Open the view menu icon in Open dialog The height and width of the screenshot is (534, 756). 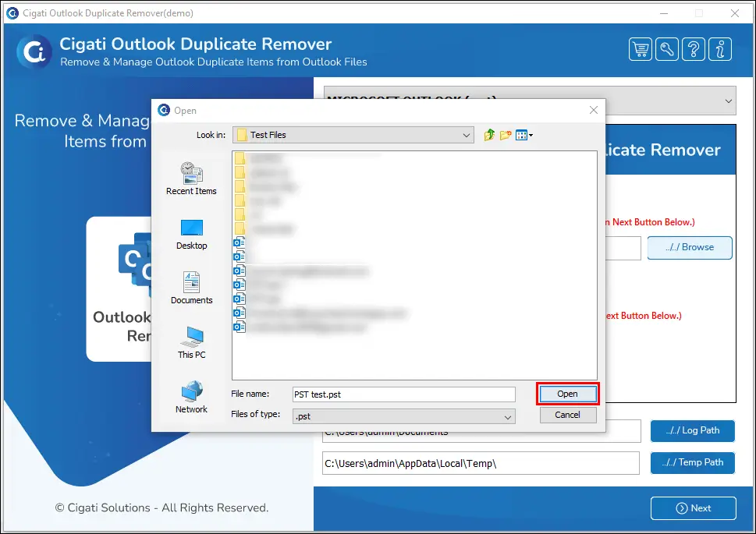524,135
